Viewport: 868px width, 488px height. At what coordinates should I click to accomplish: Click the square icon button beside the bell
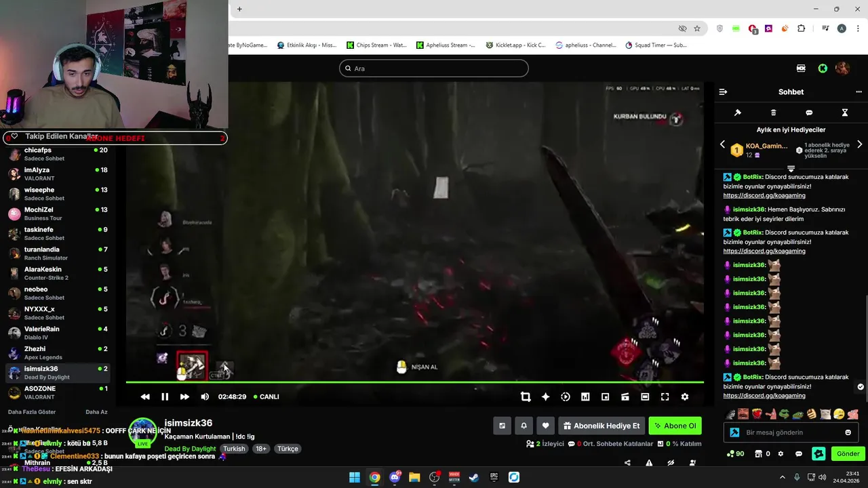[x=502, y=426]
